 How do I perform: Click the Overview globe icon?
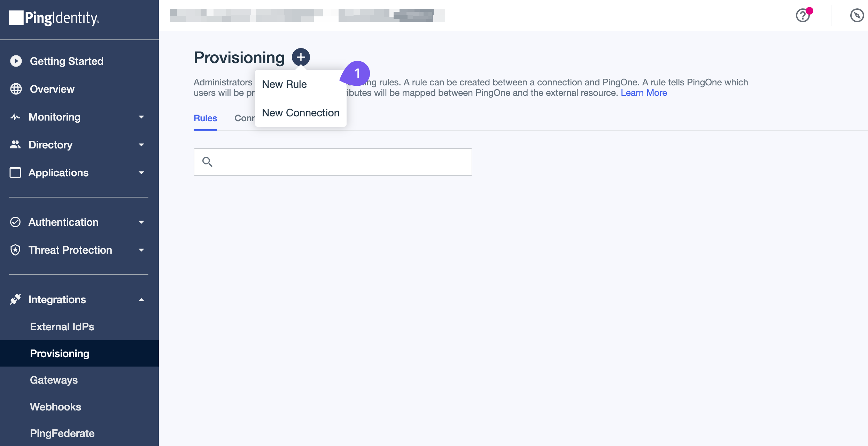coord(15,89)
